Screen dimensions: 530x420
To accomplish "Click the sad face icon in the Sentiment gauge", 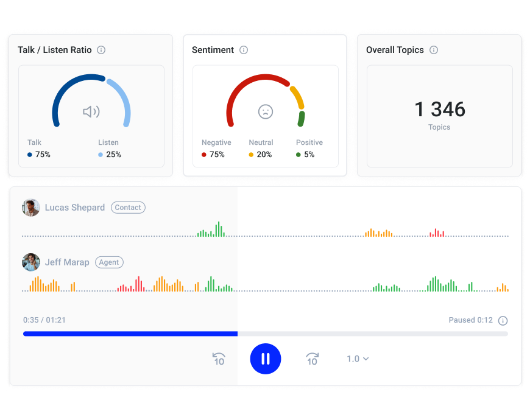I will [x=266, y=112].
